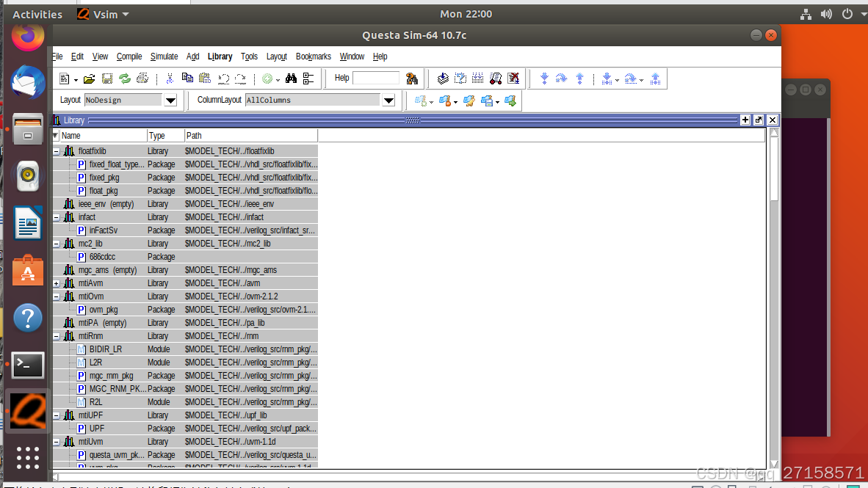Viewport: 868px width, 488px height.
Task: Open Questa Sim from the dock
Action: [x=28, y=412]
